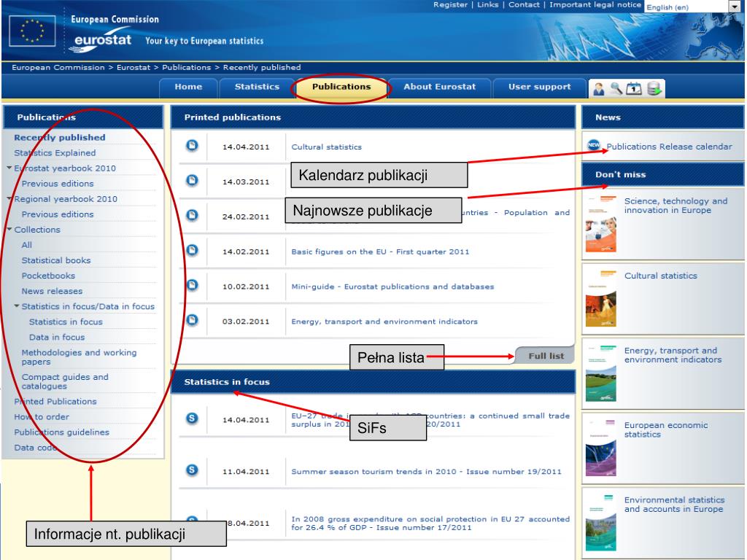This screenshot has height=560, width=747.
Task: Open European economic statistics cover thumbnail
Action: coord(601,448)
